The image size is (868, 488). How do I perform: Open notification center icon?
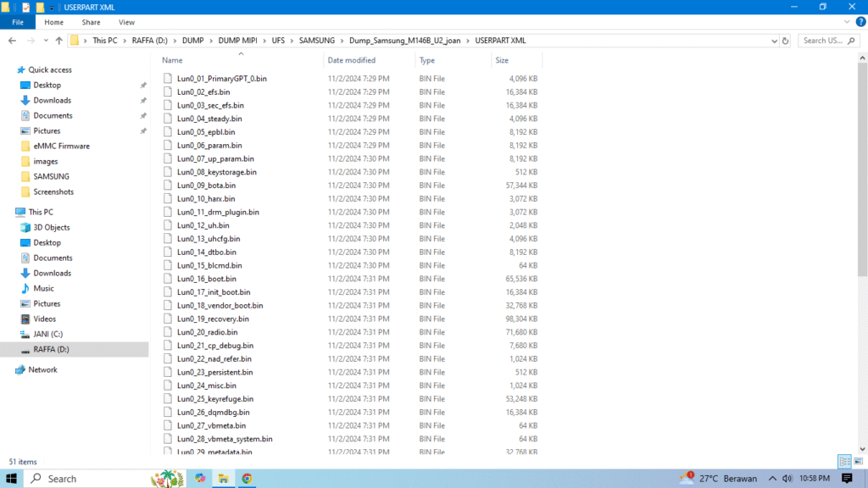point(847,479)
